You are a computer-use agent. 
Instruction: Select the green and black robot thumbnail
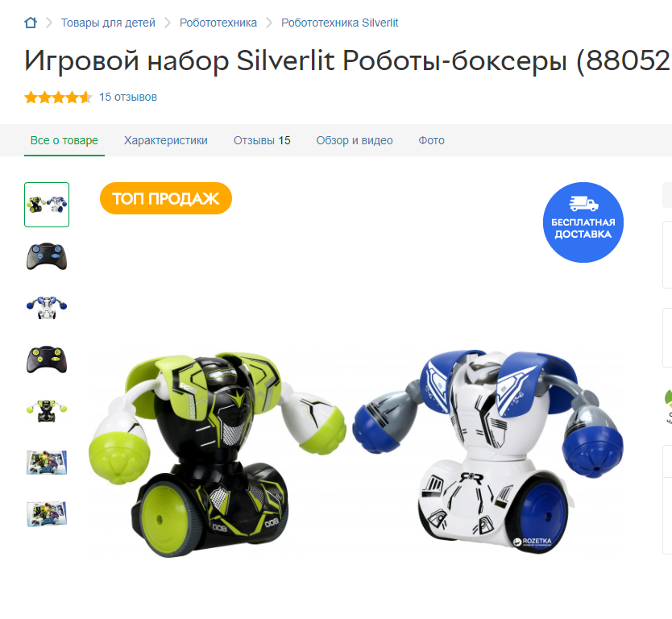(x=47, y=411)
